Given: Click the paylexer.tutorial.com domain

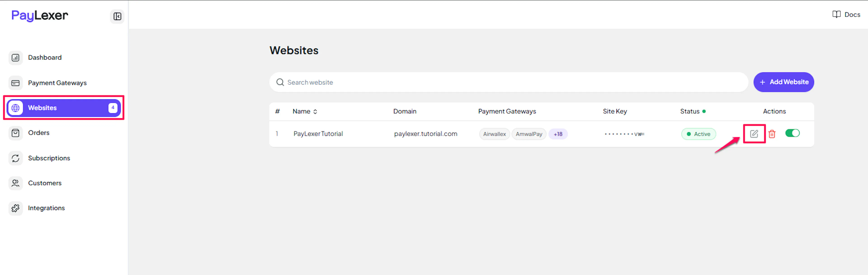Looking at the screenshot, I should point(426,134).
